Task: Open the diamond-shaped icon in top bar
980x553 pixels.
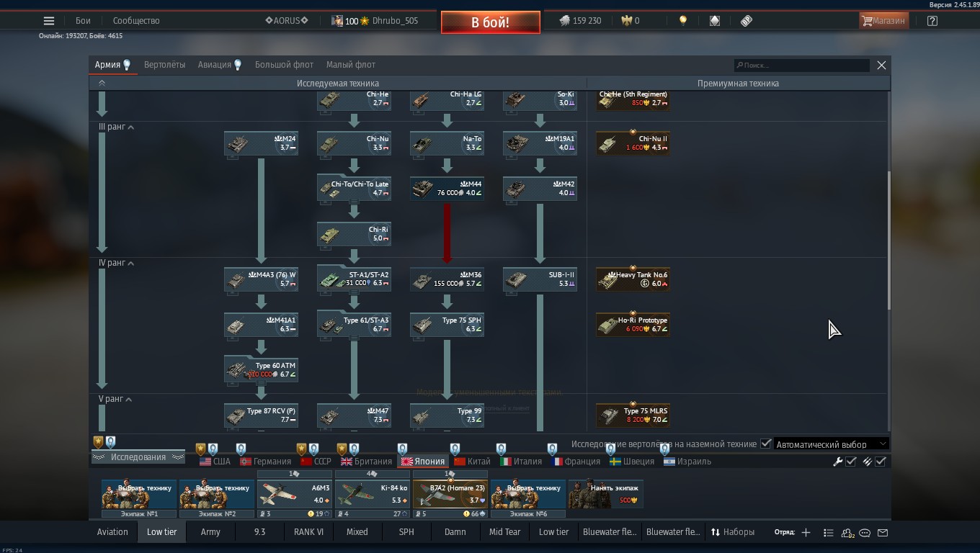Action: (x=715, y=21)
